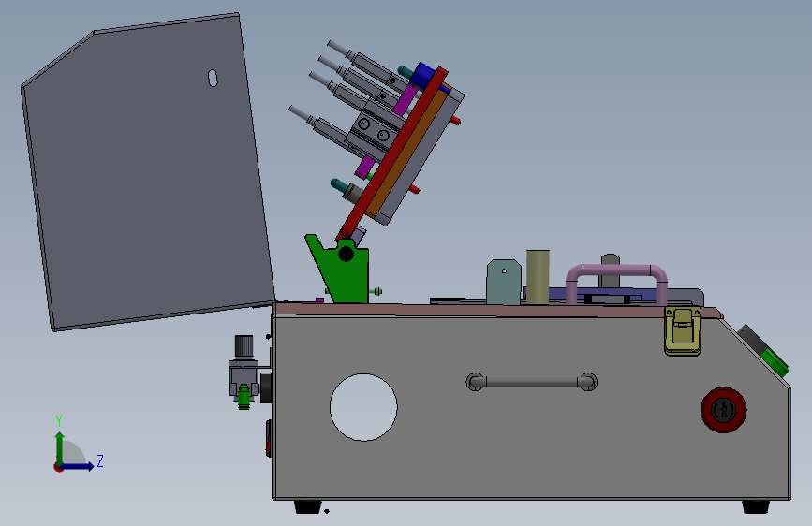The image size is (812, 526).
Task: Select the grey cylinder behind the pink handle
Action: (x=611, y=270)
